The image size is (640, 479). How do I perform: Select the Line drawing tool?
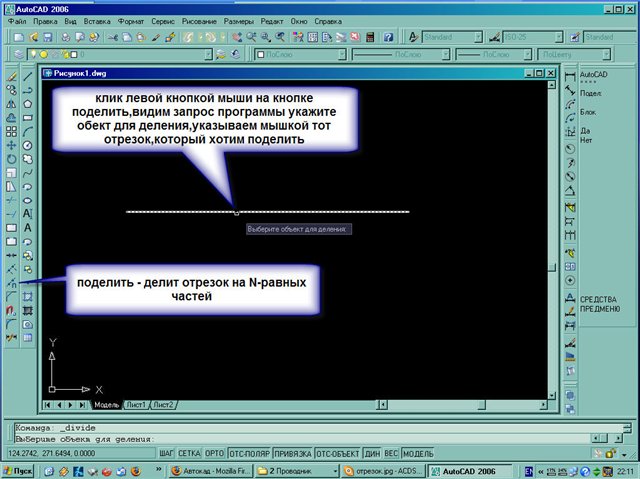click(27, 75)
